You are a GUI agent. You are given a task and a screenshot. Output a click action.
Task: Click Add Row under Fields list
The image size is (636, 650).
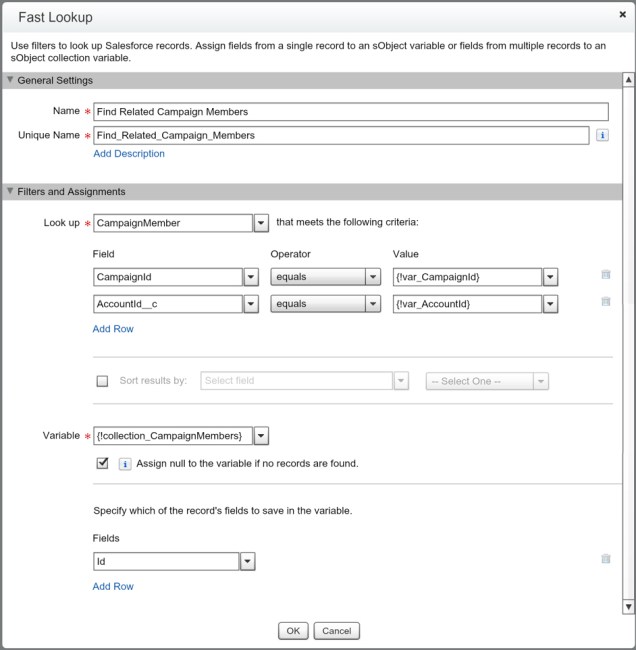113,586
